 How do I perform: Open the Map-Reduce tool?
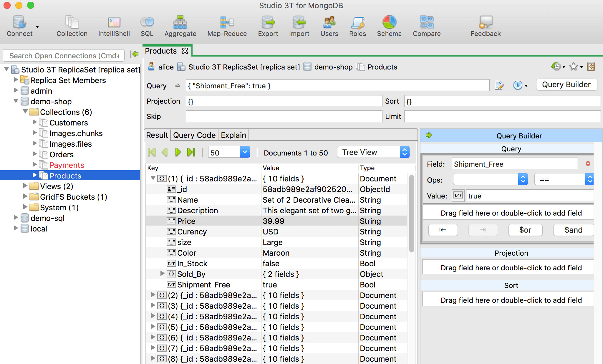coord(227,26)
